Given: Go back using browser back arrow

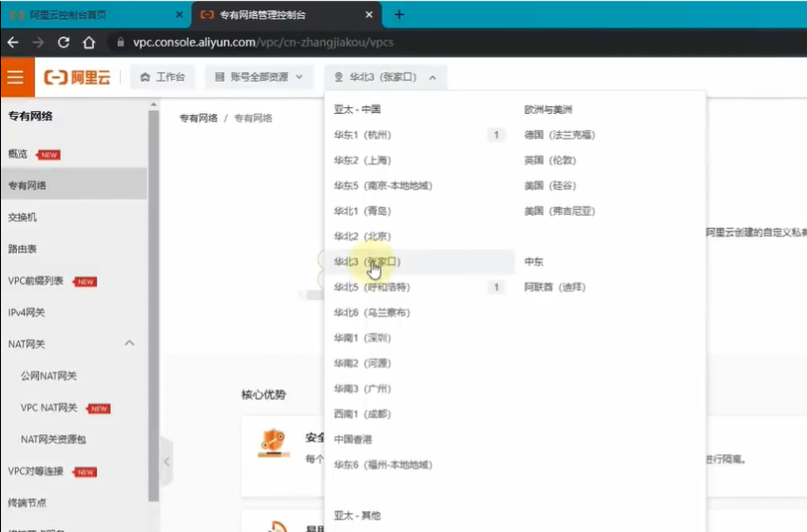Looking at the screenshot, I should coord(13,42).
